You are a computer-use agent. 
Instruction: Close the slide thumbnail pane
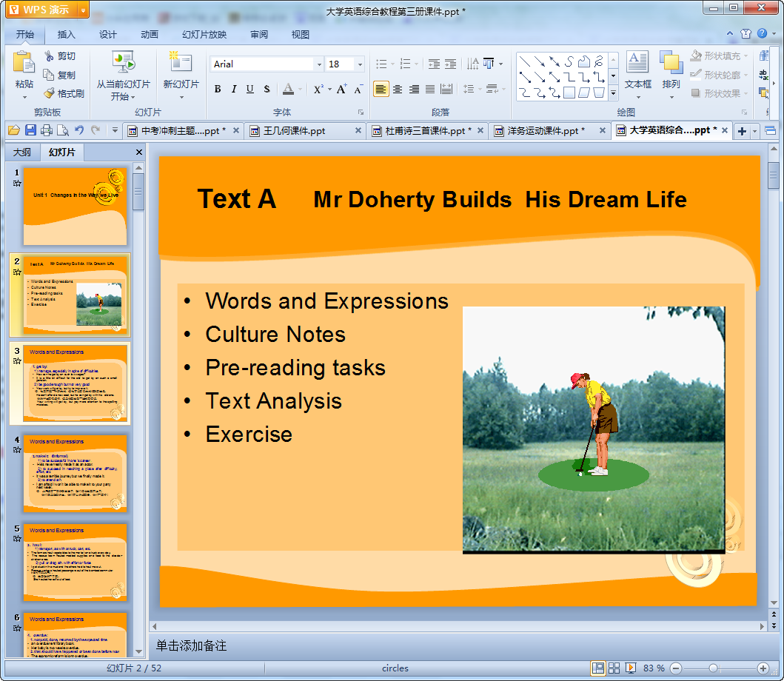pos(139,152)
